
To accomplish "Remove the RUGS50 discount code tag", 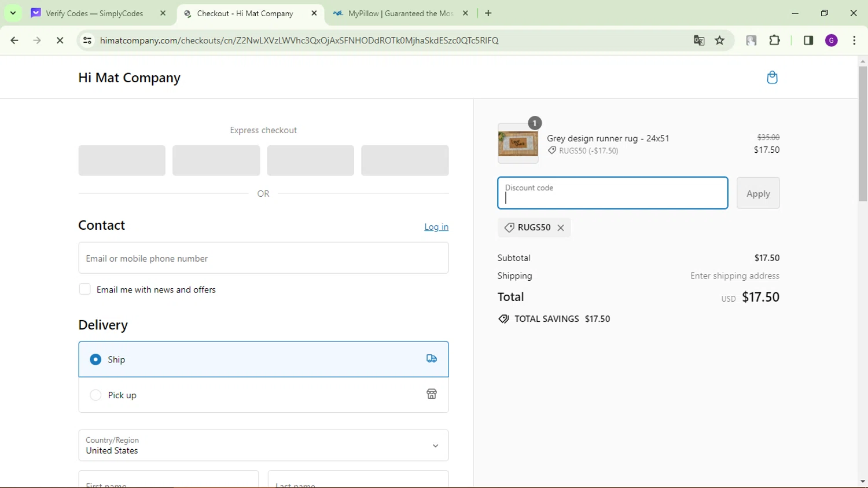I will 561,228.
